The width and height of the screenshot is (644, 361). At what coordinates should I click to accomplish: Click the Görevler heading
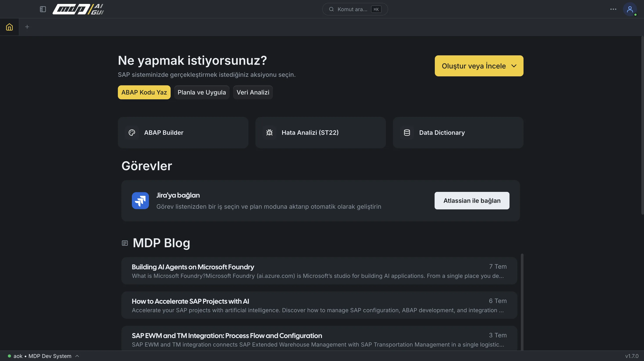147,166
